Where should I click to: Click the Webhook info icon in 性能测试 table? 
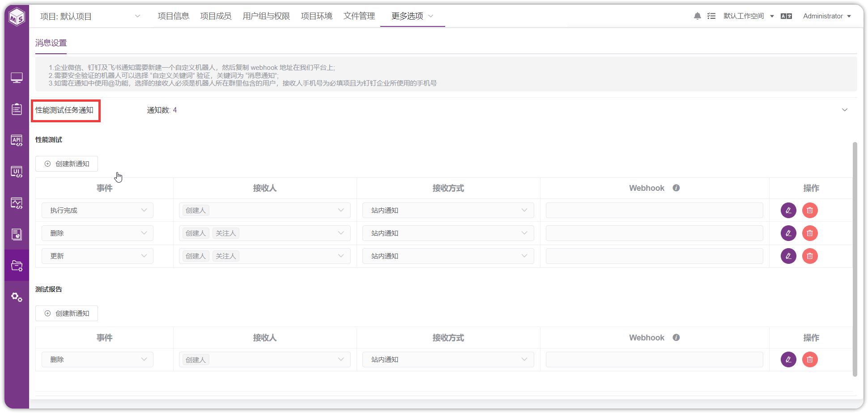click(x=676, y=188)
